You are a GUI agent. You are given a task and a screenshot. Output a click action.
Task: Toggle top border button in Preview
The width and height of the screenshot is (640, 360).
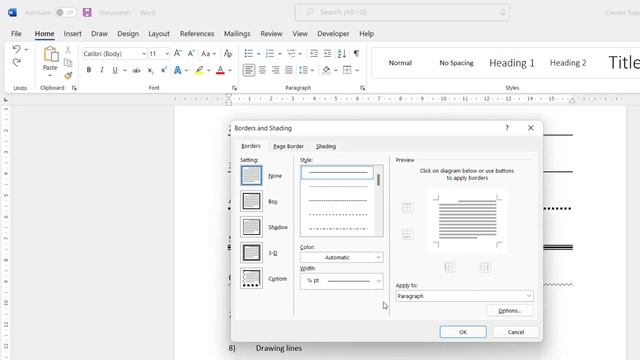click(x=407, y=207)
